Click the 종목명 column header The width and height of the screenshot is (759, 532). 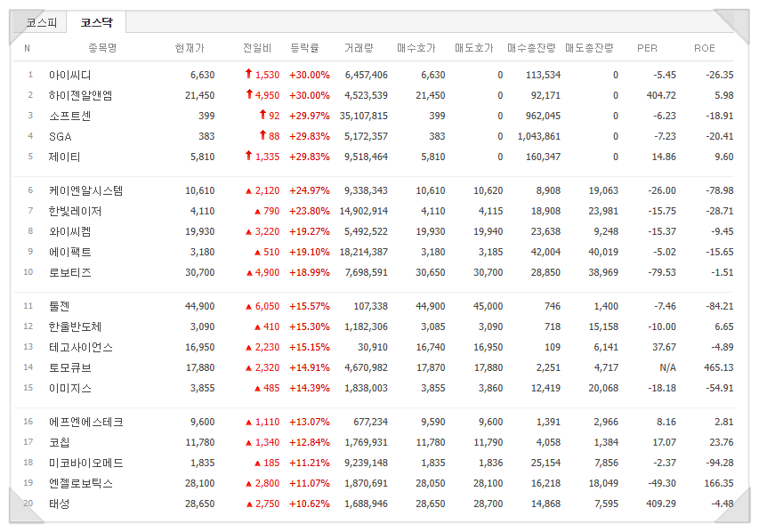click(102, 48)
